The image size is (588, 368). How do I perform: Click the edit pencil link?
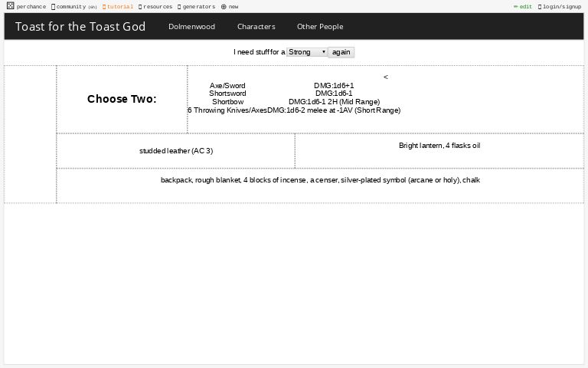click(x=524, y=7)
